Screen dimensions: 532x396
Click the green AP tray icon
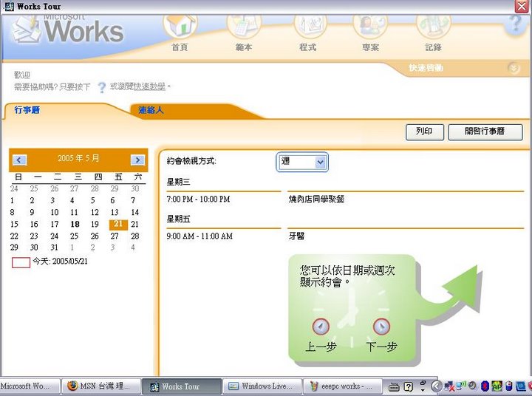[x=497, y=386]
